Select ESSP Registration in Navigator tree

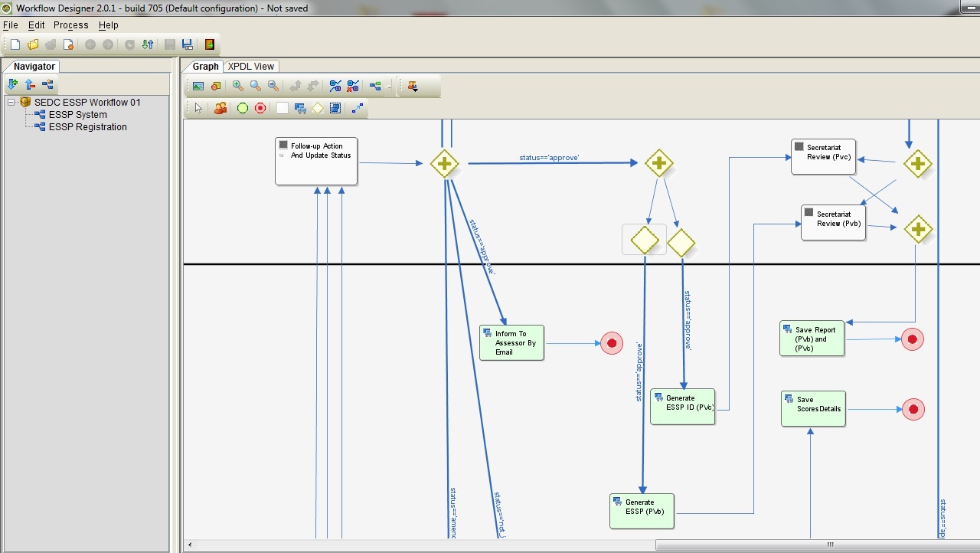pos(87,127)
